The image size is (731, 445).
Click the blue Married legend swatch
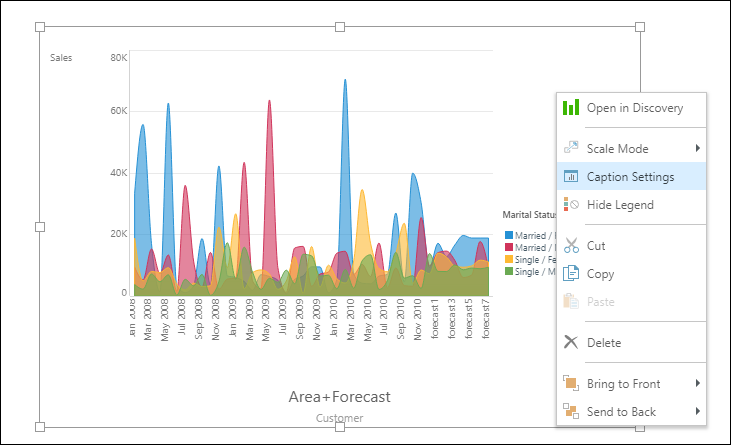pos(509,235)
